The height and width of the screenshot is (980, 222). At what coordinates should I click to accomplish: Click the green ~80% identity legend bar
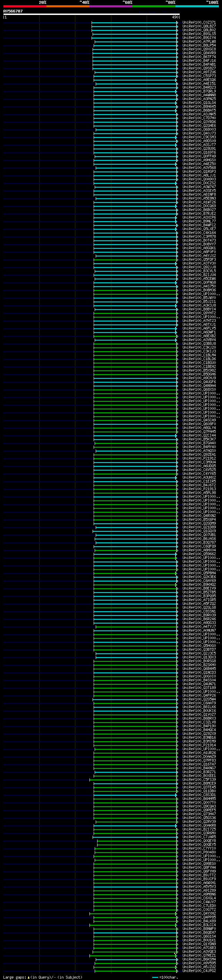(154, 6)
